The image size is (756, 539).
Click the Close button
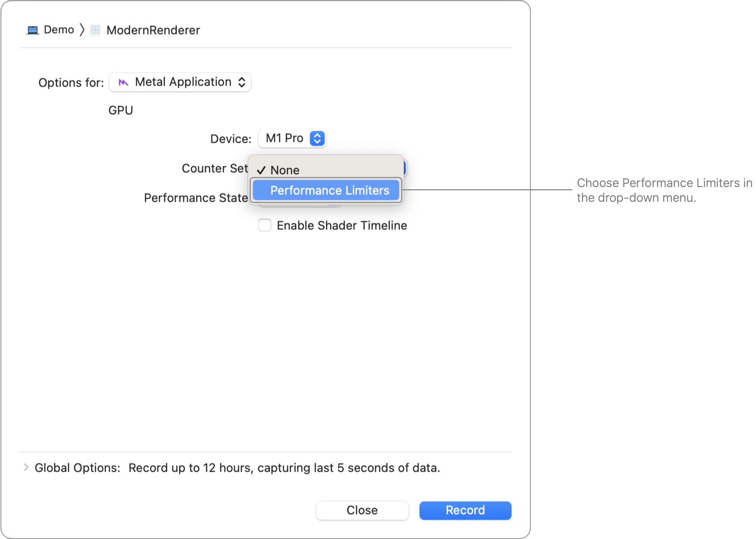[x=362, y=510]
